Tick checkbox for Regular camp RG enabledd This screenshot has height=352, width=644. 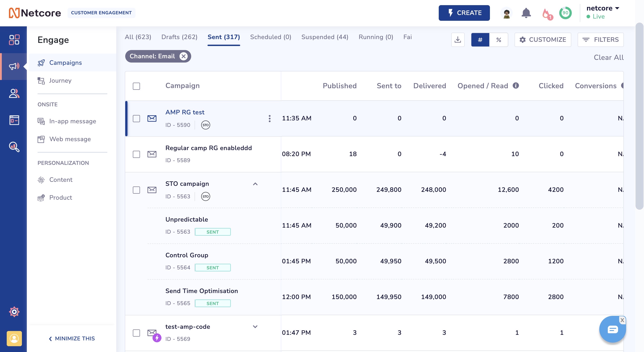pos(136,154)
